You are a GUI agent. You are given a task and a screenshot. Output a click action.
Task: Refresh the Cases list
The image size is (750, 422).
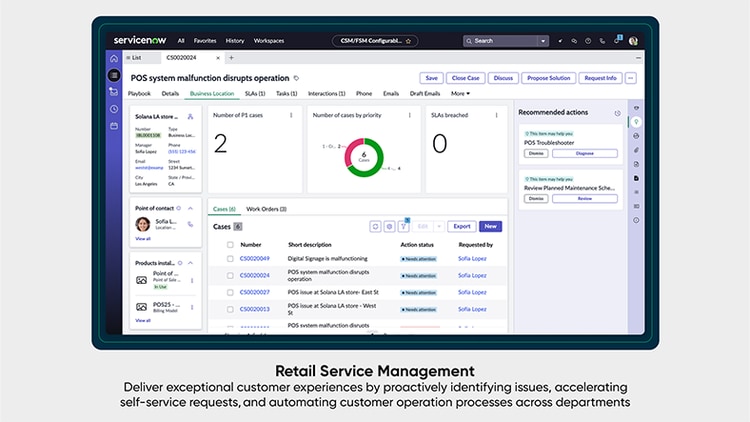pyautogui.click(x=375, y=226)
